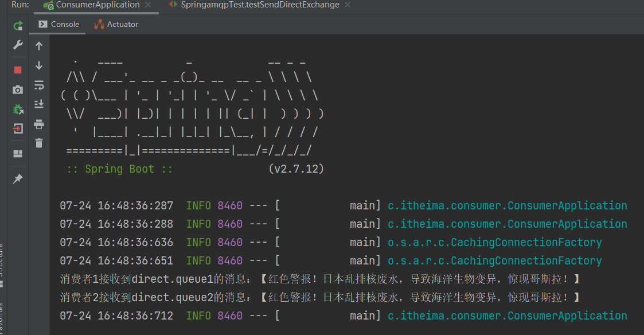The image size is (644, 335).
Task: Click the CachingConnectionFactory link at 16:48:36:636
Action: coord(494,243)
